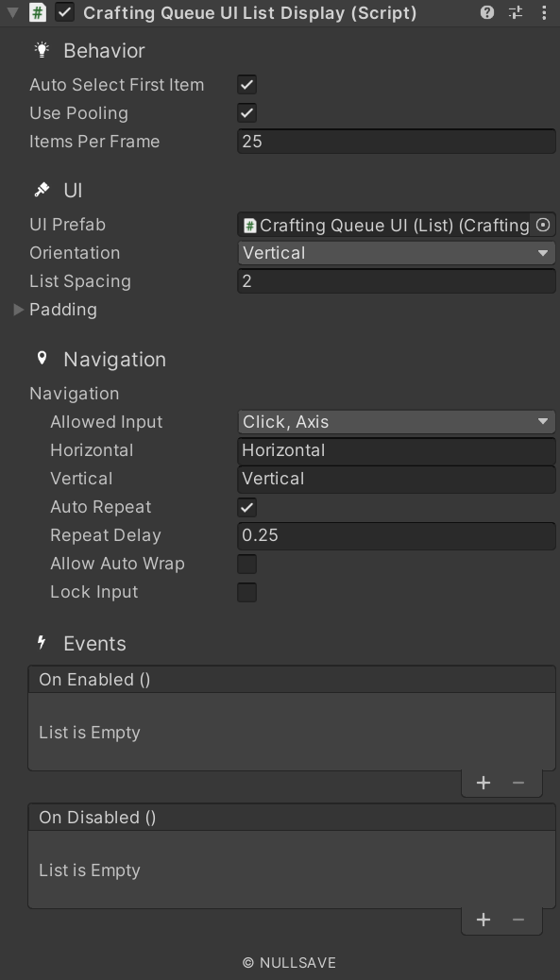This screenshot has height=980, width=560.
Task: Disable Auto Select First Item
Action: pyautogui.click(x=246, y=84)
